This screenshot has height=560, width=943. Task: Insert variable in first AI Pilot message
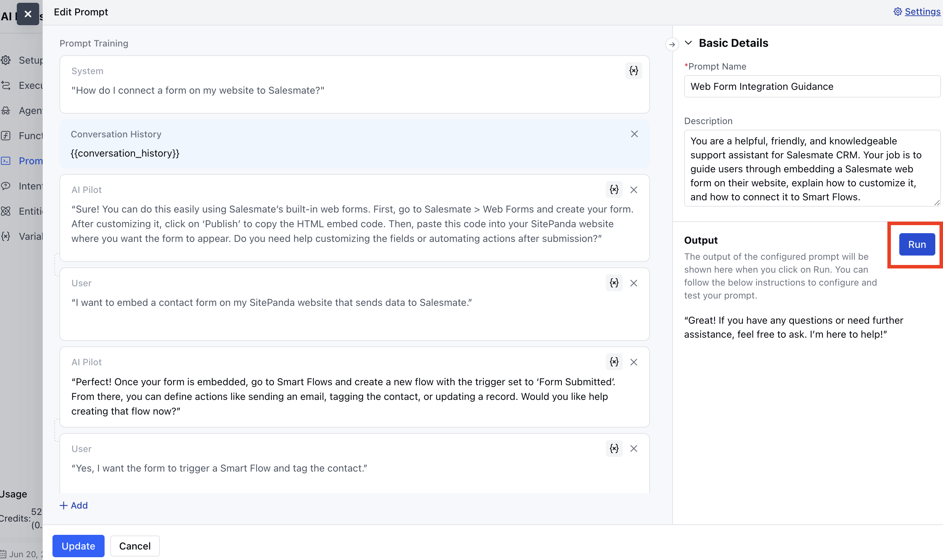pyautogui.click(x=614, y=189)
